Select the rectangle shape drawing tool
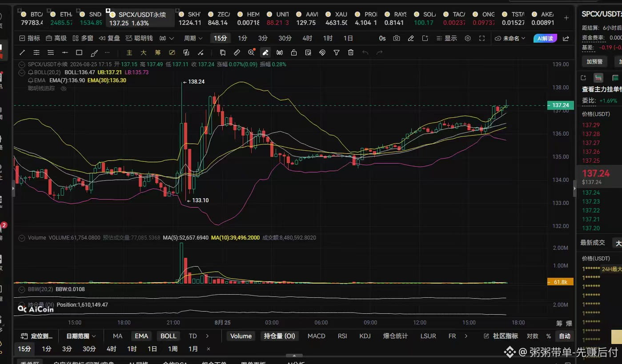This screenshot has height=364, width=622. click(79, 52)
